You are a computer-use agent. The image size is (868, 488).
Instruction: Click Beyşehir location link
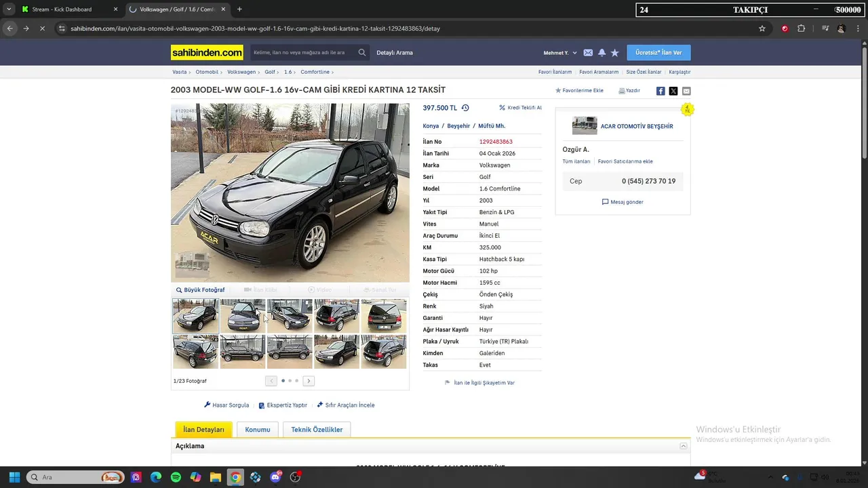(x=458, y=126)
